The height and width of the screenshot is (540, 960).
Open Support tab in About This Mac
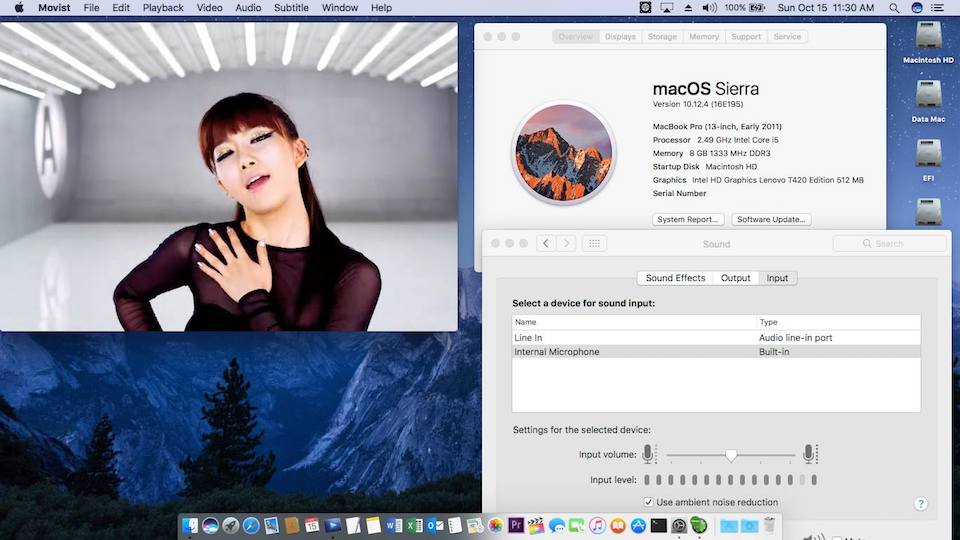pos(746,37)
